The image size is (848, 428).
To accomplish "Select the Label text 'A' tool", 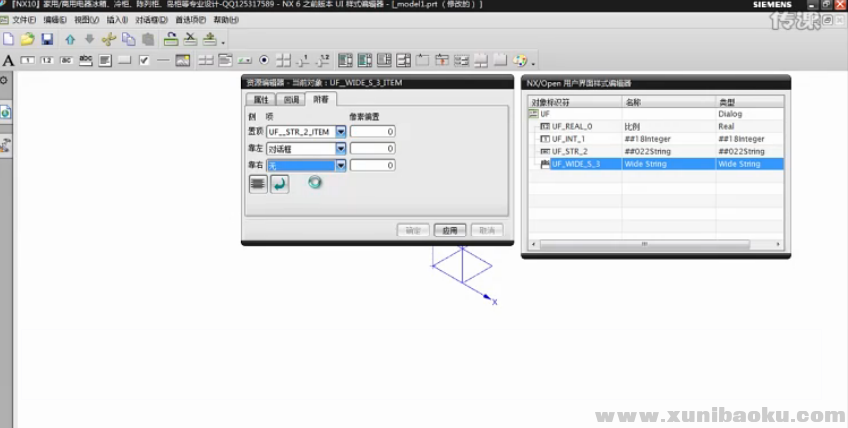I will pyautogui.click(x=8, y=61).
